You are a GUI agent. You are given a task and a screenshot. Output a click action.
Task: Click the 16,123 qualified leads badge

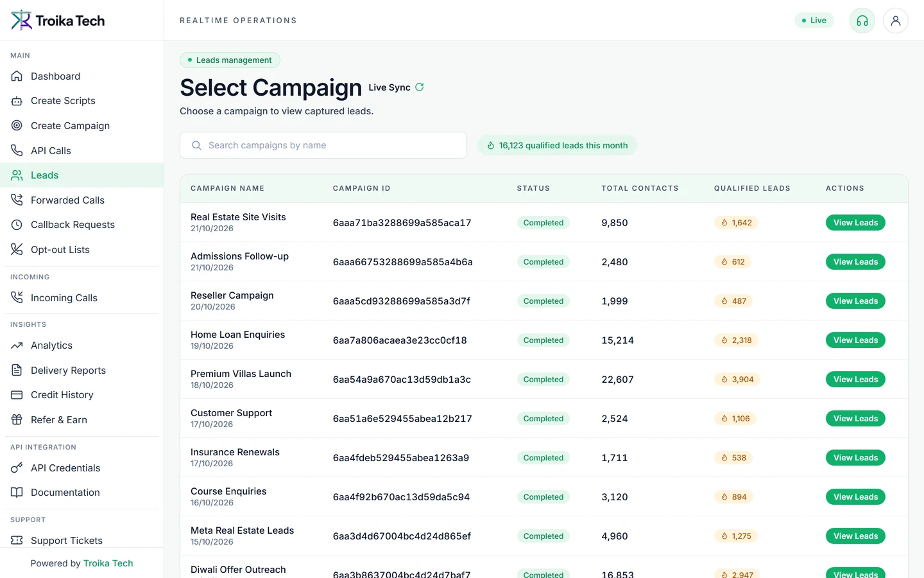pos(557,145)
